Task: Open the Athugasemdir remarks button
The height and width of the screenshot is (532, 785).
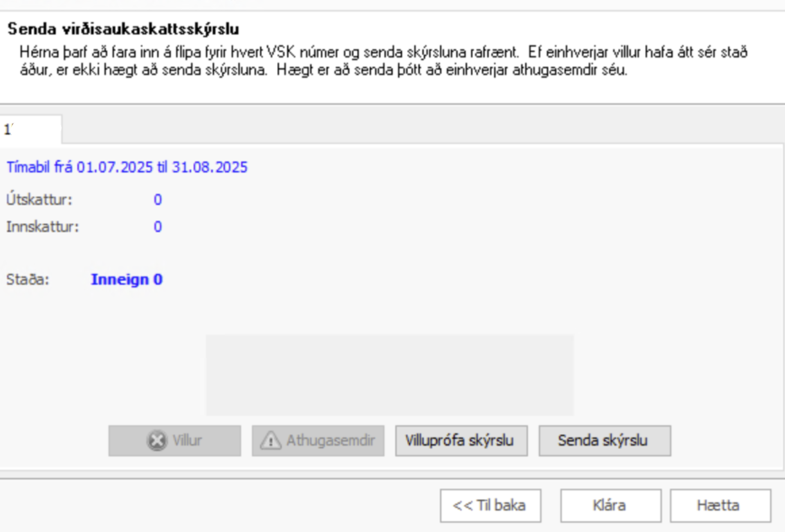Action: point(318,441)
